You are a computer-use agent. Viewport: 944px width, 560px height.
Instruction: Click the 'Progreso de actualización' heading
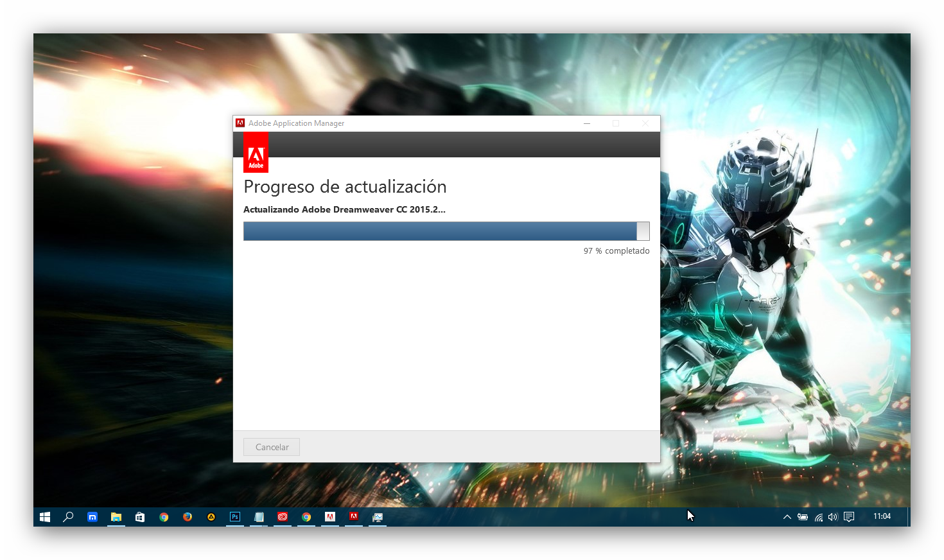[345, 187]
